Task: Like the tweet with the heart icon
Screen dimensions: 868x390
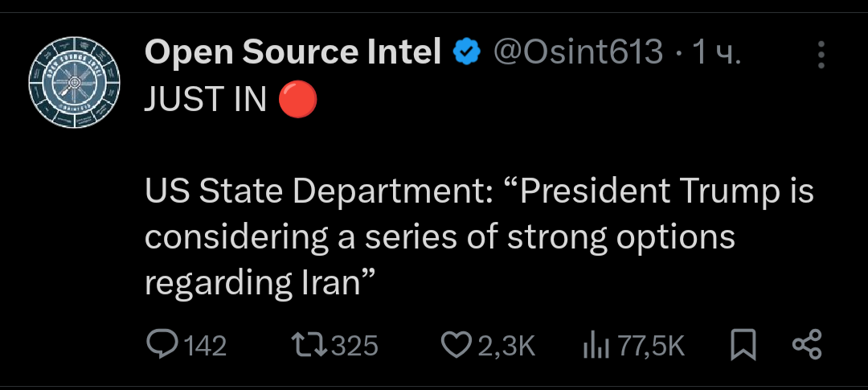Action: point(457,345)
